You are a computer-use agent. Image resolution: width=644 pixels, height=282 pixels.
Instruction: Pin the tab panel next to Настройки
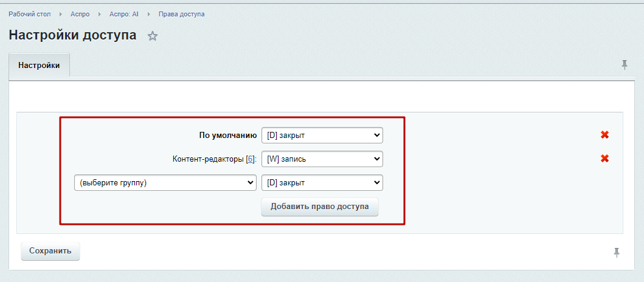[625, 64]
